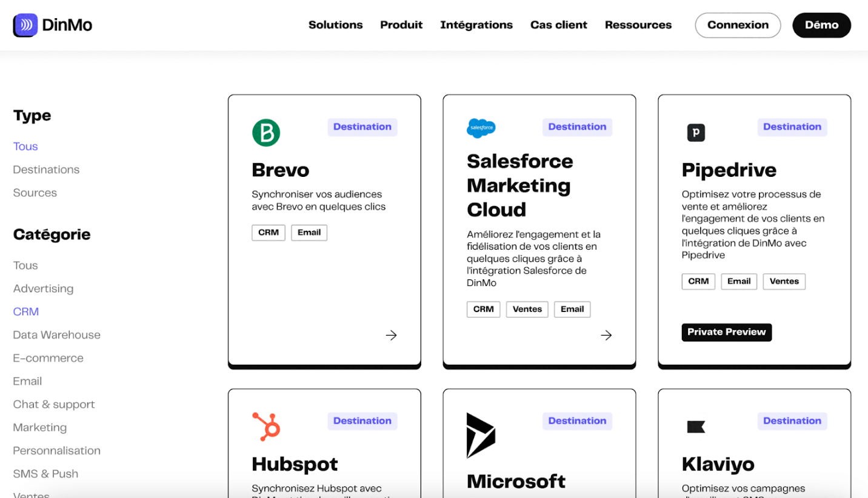This screenshot has height=498, width=868.
Task: Open the Intégrations menu
Action: (x=476, y=25)
